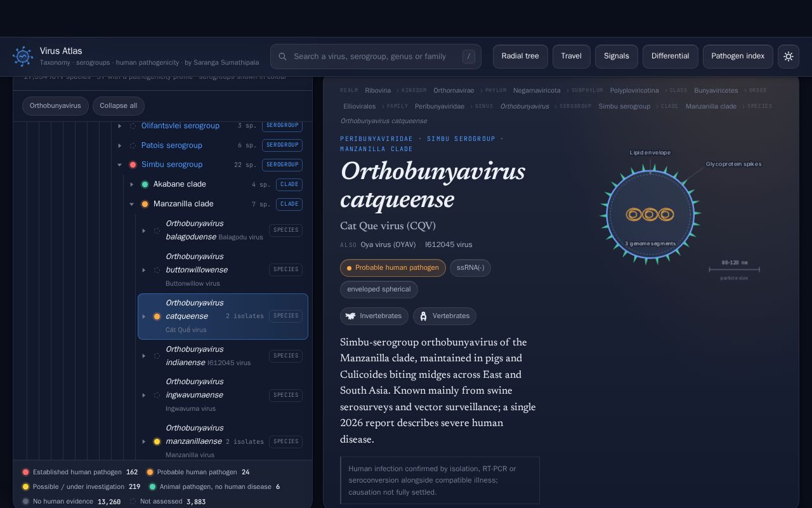Expand the Orthobunyavirus indianense species
Viewport: 812px width, 508px height.
(143, 356)
